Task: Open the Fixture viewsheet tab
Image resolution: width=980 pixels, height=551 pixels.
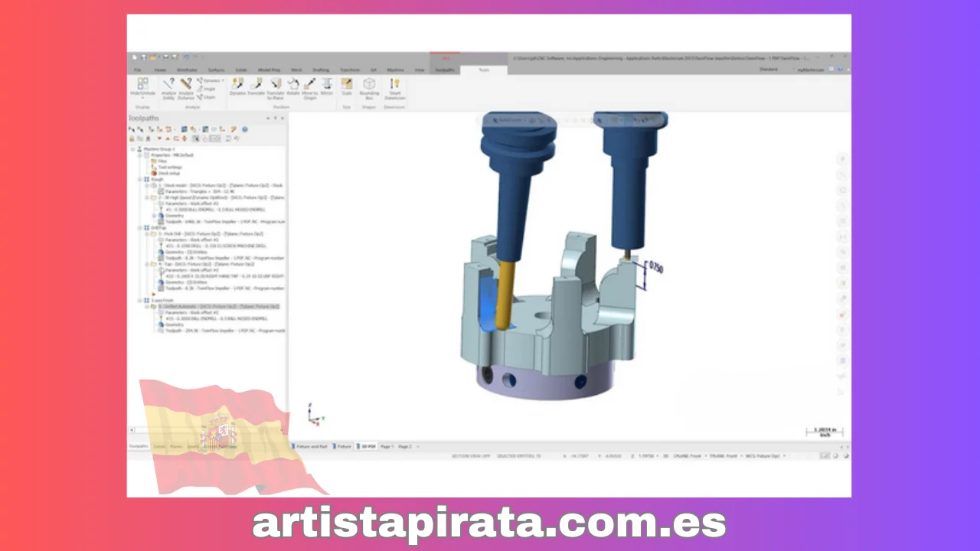Action: point(343,446)
